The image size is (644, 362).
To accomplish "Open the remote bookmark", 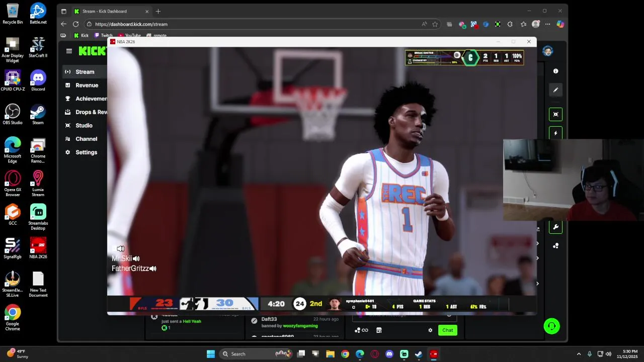I will [156, 36].
